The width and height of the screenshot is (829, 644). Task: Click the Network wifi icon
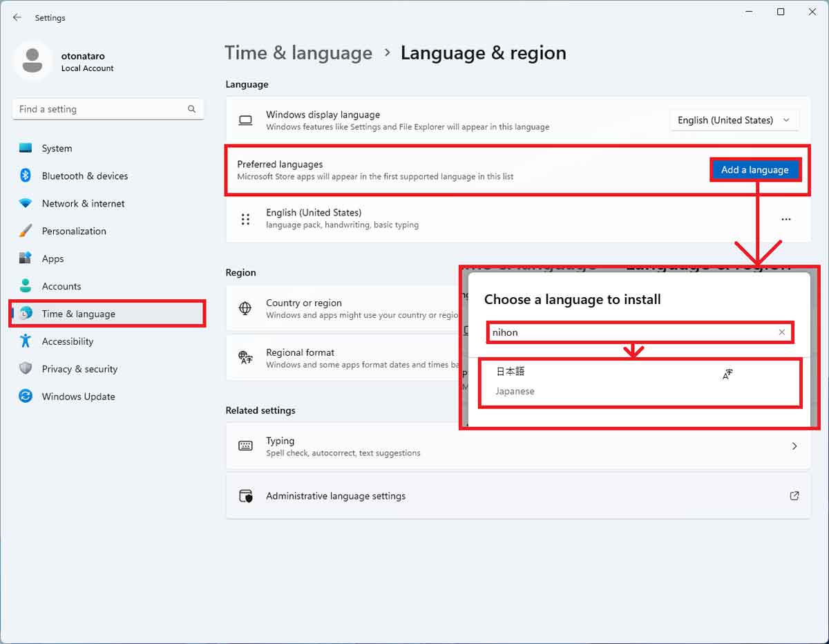click(26, 203)
